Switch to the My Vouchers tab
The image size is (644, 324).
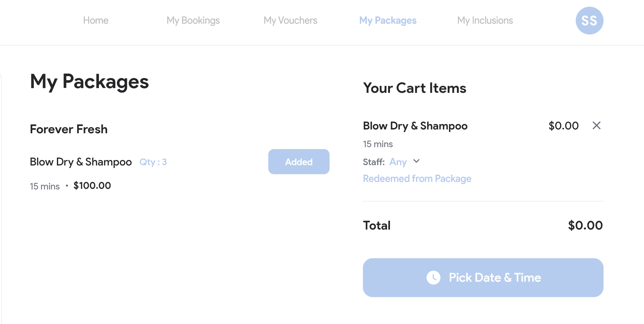[290, 21]
